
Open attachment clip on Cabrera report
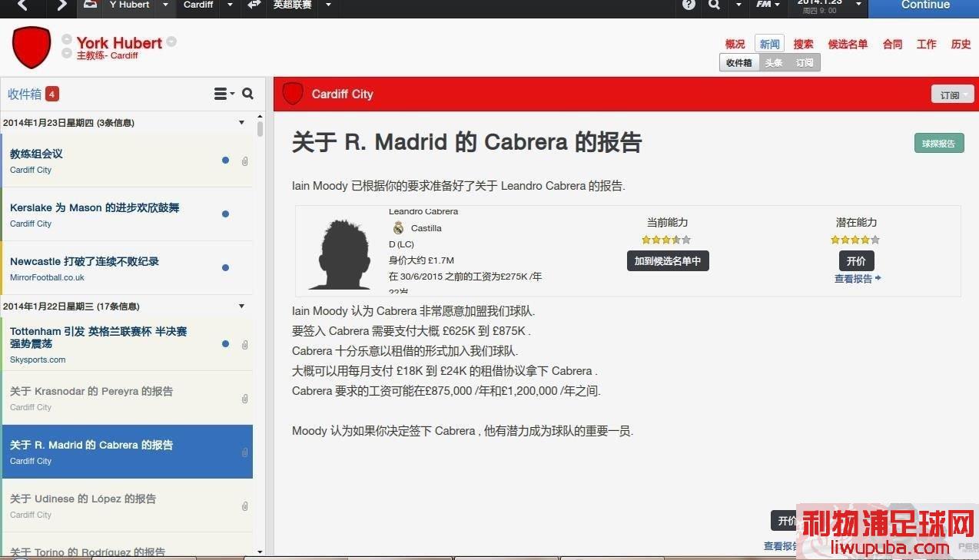click(x=244, y=452)
